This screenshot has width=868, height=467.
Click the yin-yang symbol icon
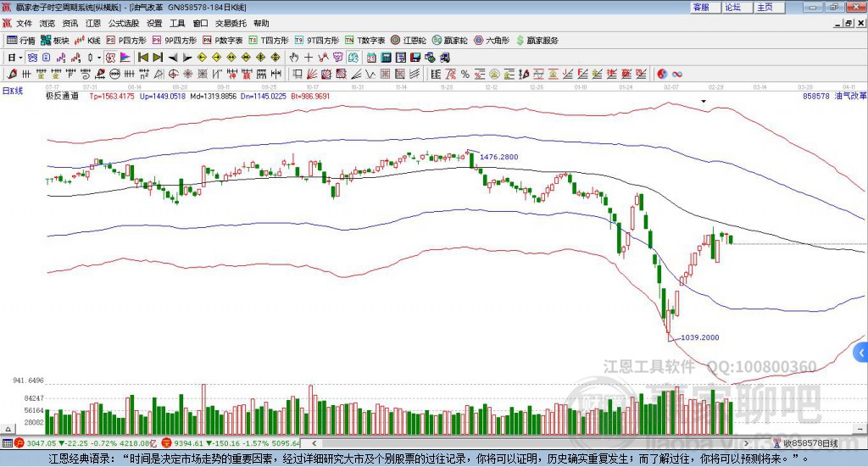click(x=661, y=74)
